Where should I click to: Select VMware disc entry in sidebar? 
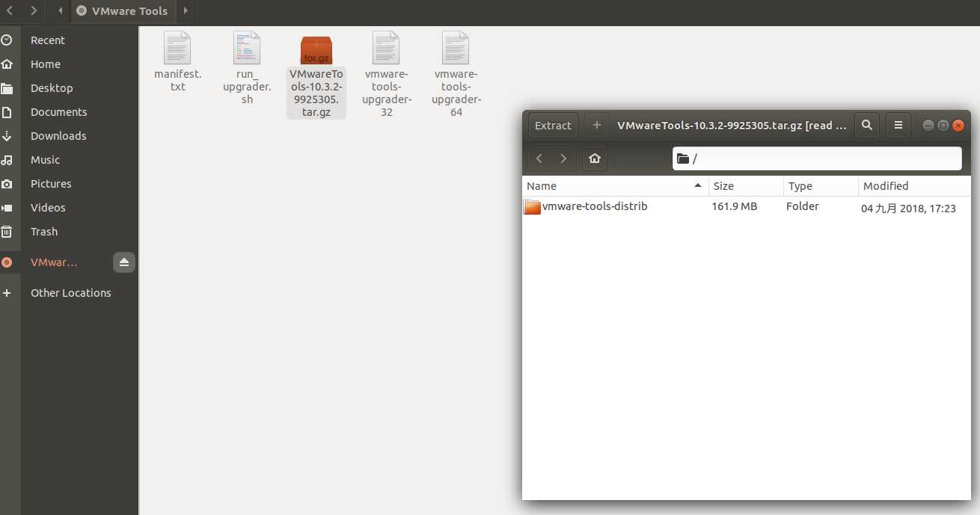click(54, 262)
